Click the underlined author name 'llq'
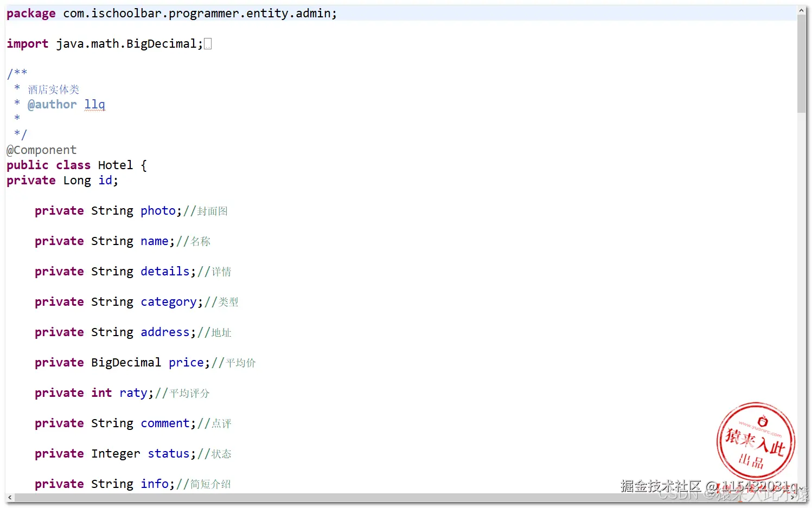This screenshot has width=812, height=508. coord(95,105)
